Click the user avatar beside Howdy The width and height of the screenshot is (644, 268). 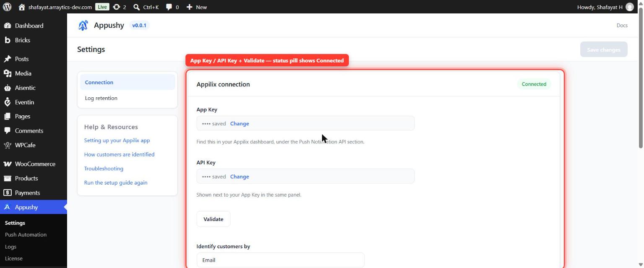(x=629, y=7)
